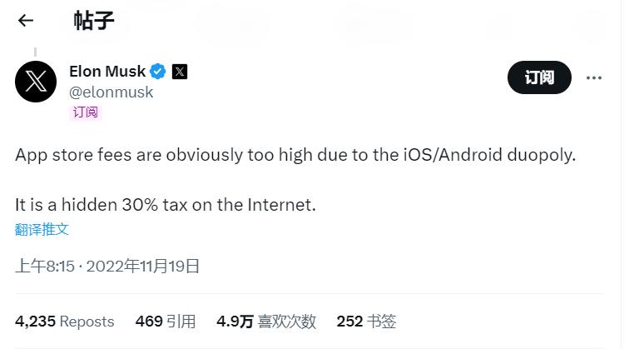Click the black X affiliation badge
The height and width of the screenshot is (349, 644).
180,72
